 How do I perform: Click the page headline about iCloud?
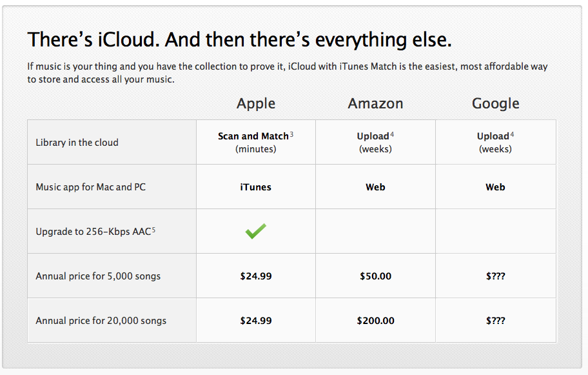pyautogui.click(x=239, y=40)
